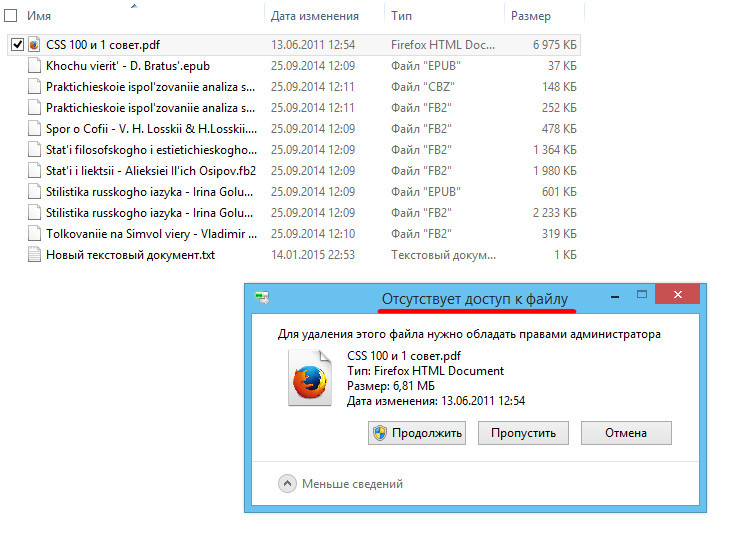
Task: Collapse details via Меньше сведений
Action: 340,484
